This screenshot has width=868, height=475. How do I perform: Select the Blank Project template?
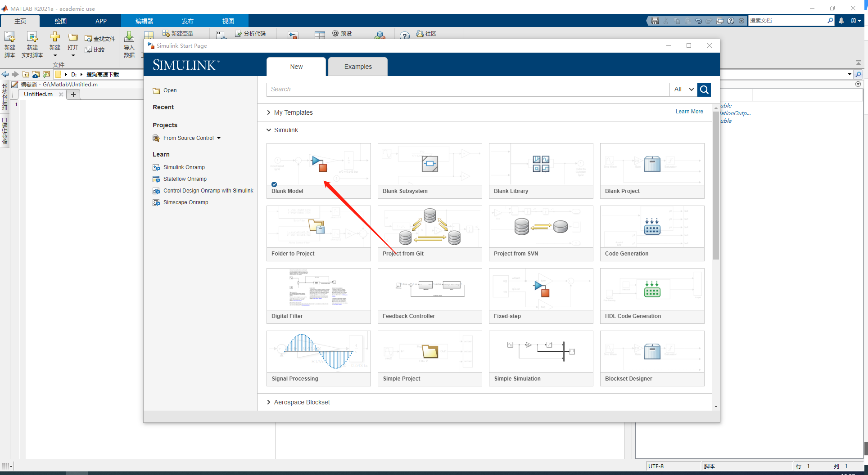[x=652, y=171]
